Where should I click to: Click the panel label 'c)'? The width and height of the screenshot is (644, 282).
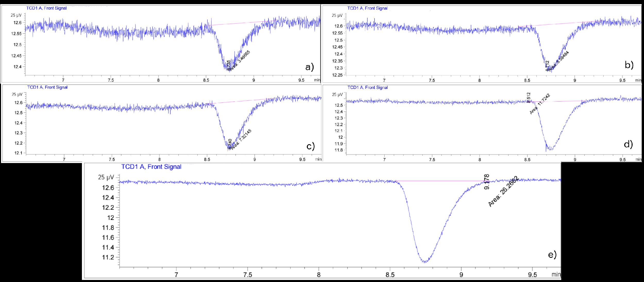point(310,146)
